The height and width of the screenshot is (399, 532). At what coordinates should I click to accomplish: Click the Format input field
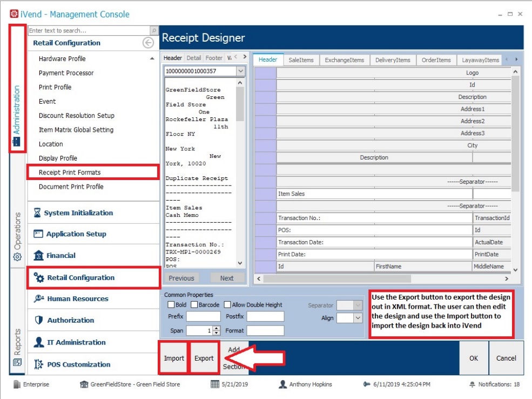click(265, 331)
